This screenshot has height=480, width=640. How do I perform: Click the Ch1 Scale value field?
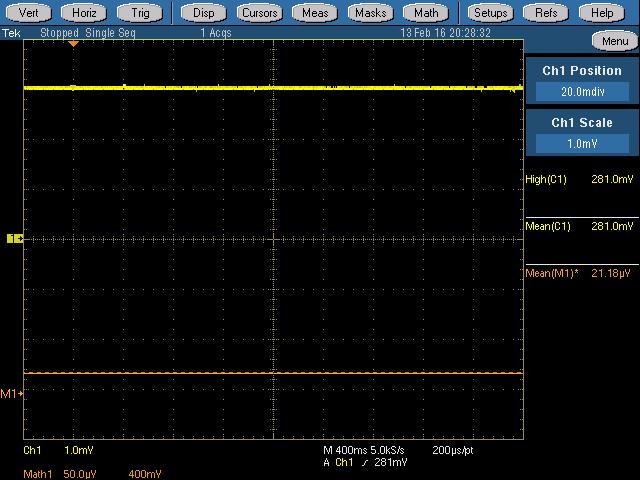coord(582,143)
